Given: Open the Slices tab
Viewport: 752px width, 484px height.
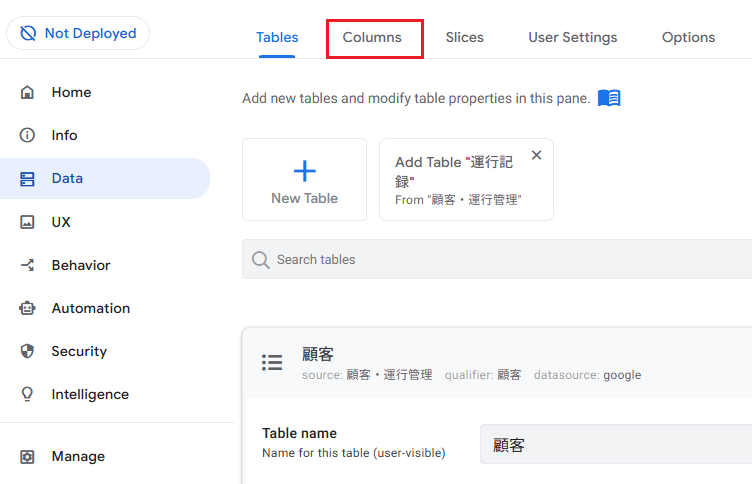Looking at the screenshot, I should pos(464,38).
